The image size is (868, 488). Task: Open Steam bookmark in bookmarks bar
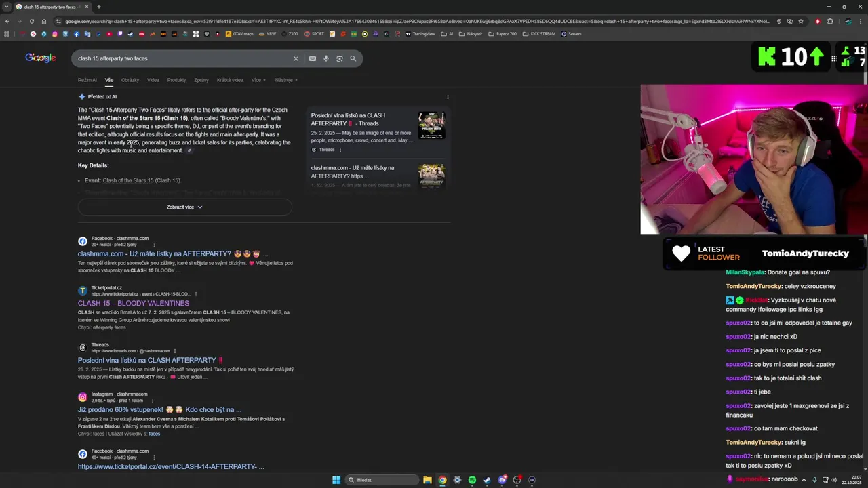pos(130,33)
